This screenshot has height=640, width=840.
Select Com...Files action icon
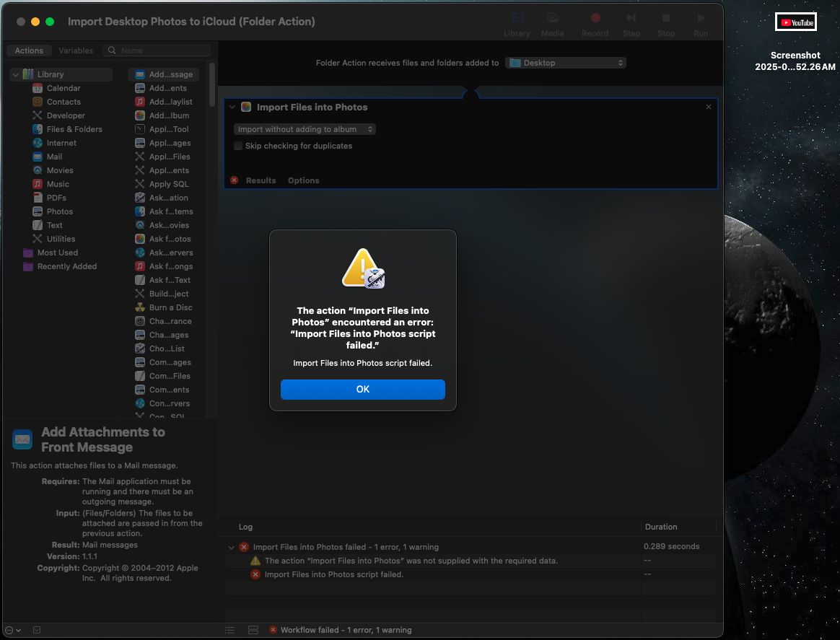point(140,376)
